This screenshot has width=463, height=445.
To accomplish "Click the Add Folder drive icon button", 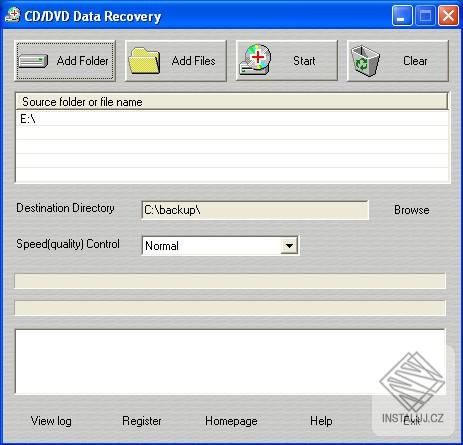I will point(65,61).
